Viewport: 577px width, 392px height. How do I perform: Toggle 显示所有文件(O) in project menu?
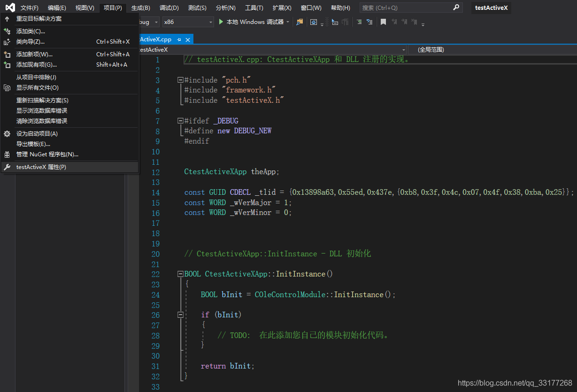tap(37, 87)
